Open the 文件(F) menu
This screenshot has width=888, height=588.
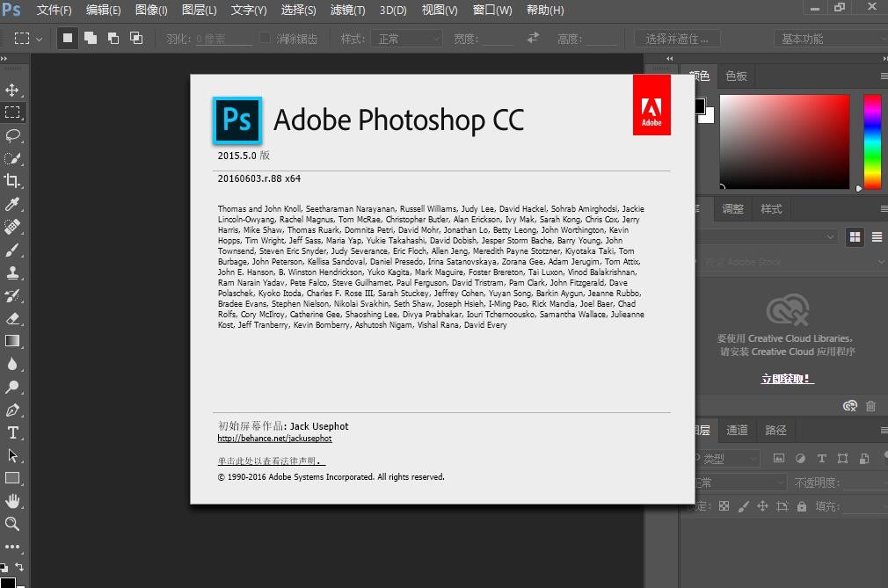point(54,11)
